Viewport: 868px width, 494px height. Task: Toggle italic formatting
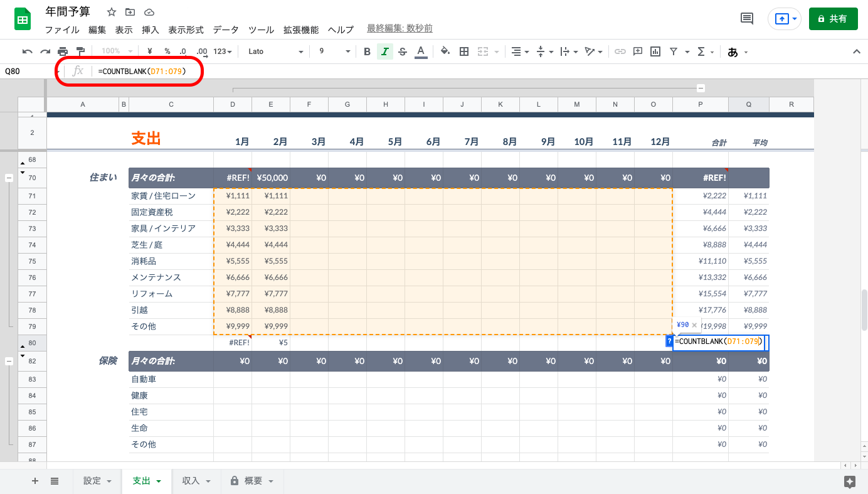point(385,51)
